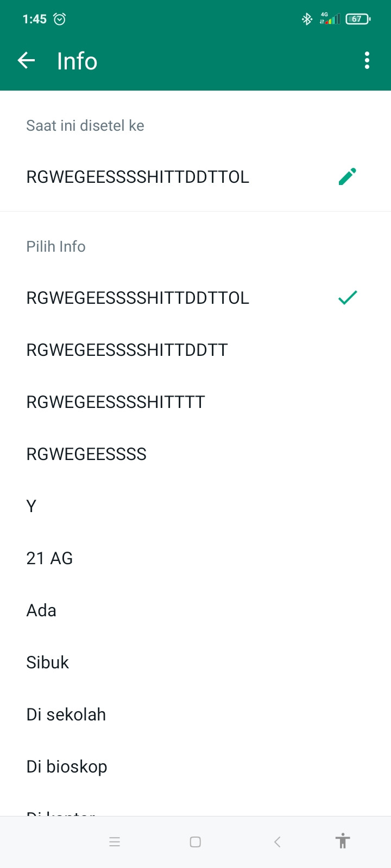Choose the "Sibuk" info status
The image size is (391, 868).
(x=48, y=662)
